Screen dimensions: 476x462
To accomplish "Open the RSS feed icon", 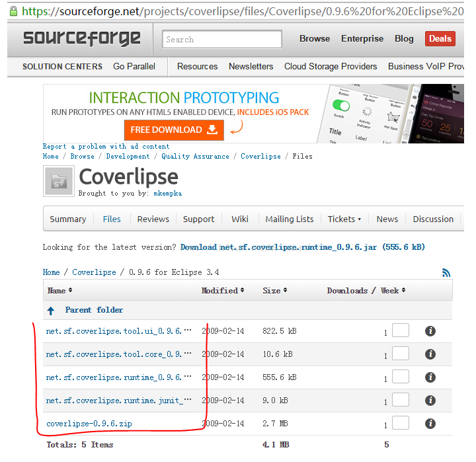I will click(x=446, y=272).
